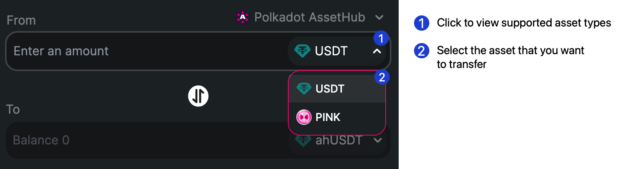Click the swap direction arrows icon
The image size is (644, 169).
point(198,96)
